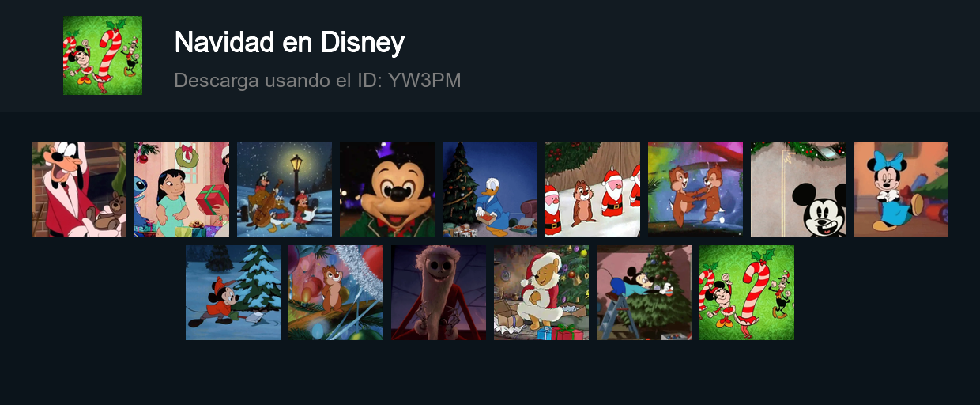Screen dimensions: 980x405
Task: Select Donald Duck by Christmas tree sticker
Action: click(x=490, y=190)
